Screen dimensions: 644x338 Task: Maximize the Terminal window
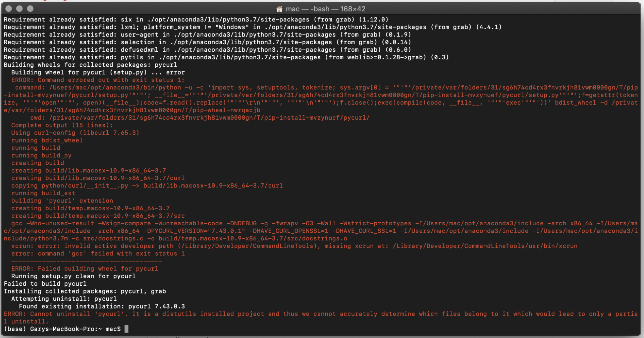[31, 9]
